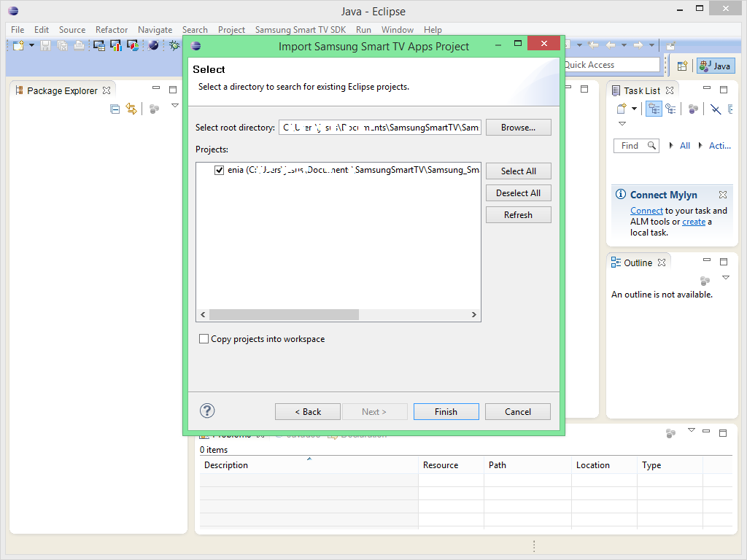This screenshot has width=747, height=560.
Task: Open the Refactor menu
Action: click(112, 29)
